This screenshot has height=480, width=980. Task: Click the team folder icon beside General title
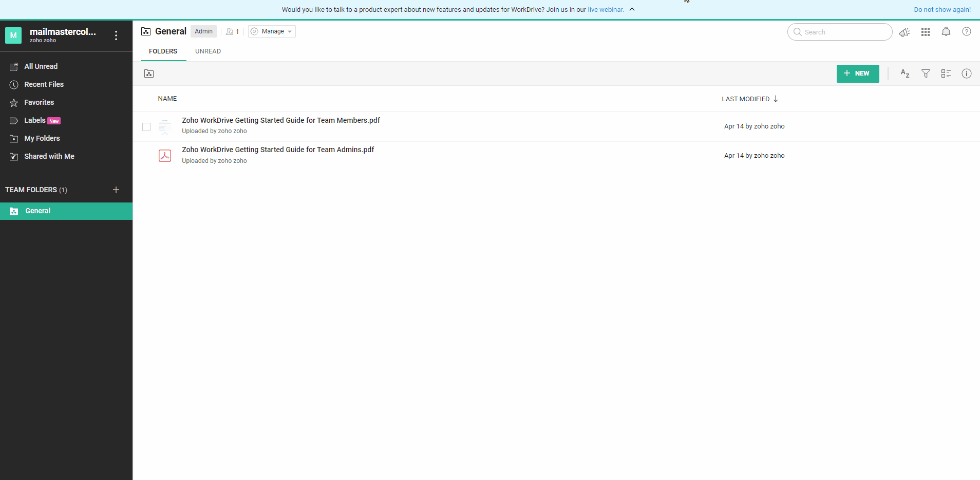(x=146, y=31)
